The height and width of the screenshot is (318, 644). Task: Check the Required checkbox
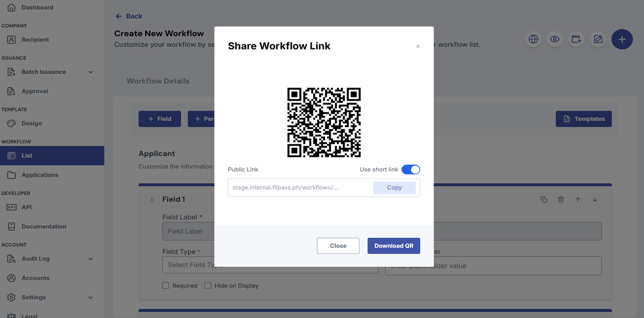166,286
